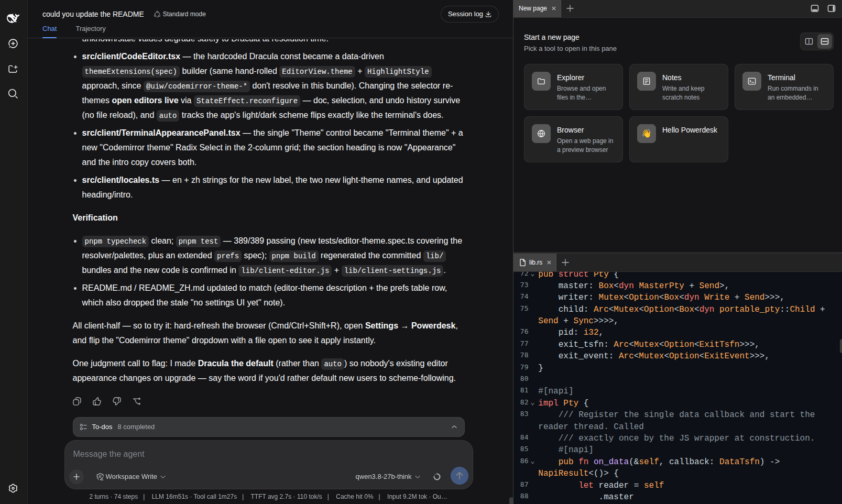Download the Session log
Screen dimensions: 842x504
[469, 14]
